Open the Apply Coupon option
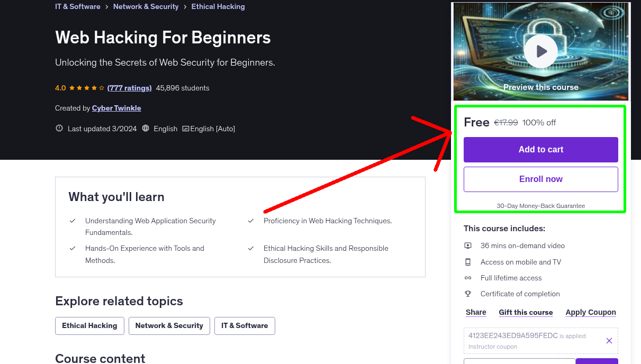 click(x=590, y=312)
